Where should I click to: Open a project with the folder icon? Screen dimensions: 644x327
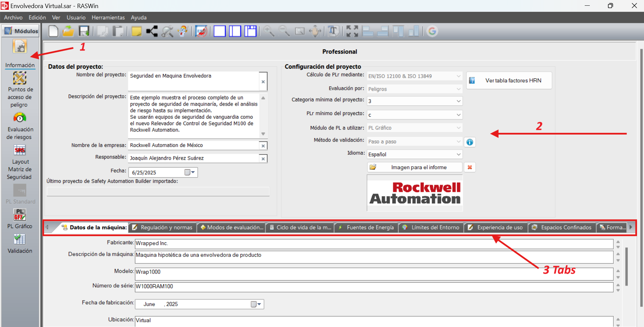pos(68,31)
